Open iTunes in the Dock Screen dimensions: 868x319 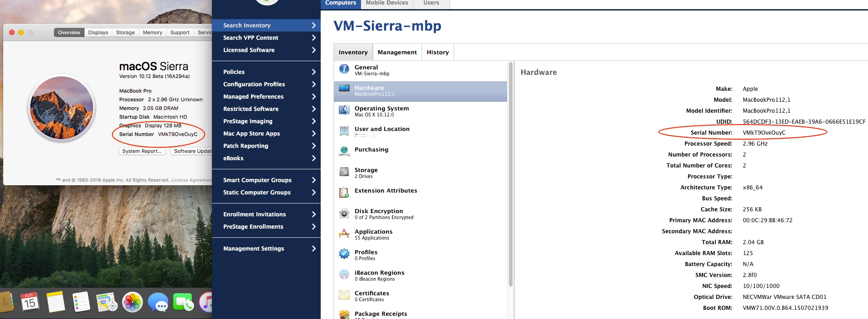[x=206, y=302]
